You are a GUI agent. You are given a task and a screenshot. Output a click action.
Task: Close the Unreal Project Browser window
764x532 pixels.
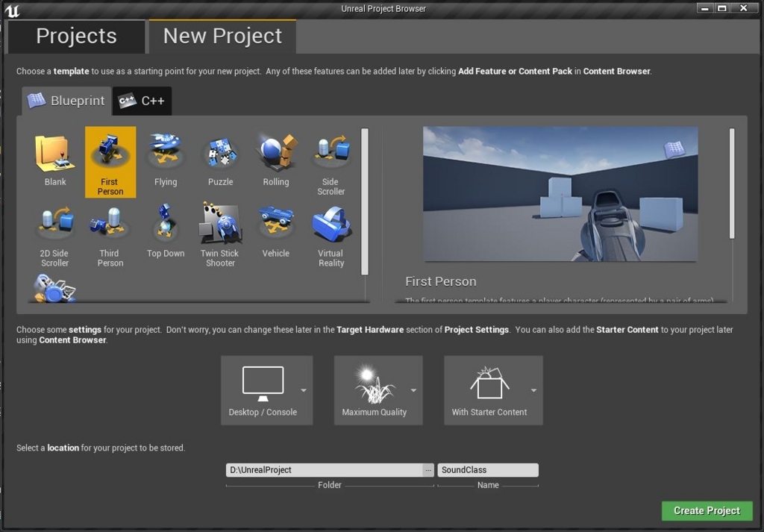pos(744,8)
